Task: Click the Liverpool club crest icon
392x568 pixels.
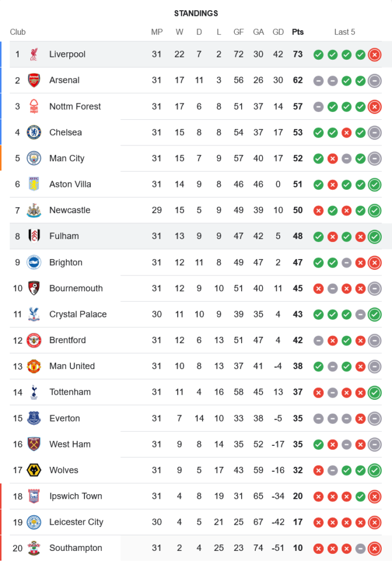Action: (34, 55)
